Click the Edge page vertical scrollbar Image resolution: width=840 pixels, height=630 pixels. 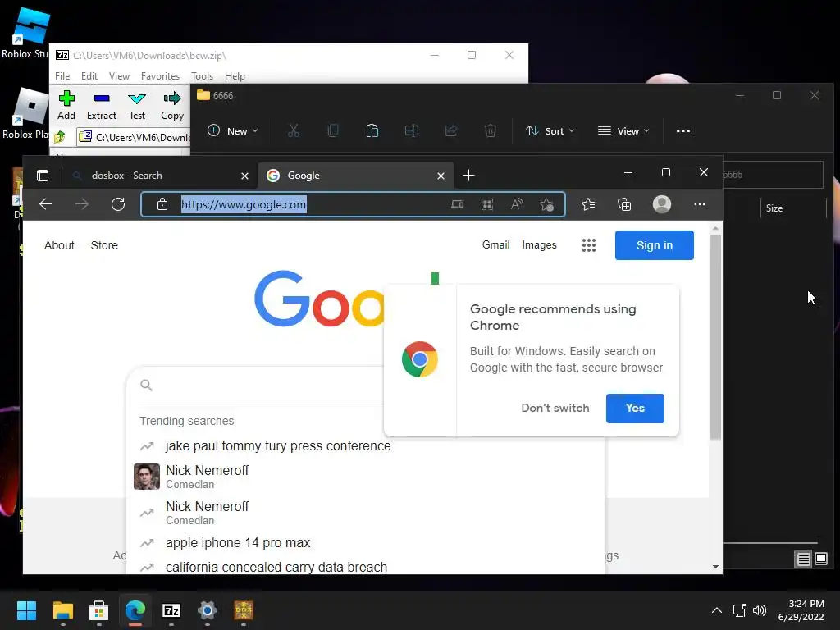[x=715, y=336]
